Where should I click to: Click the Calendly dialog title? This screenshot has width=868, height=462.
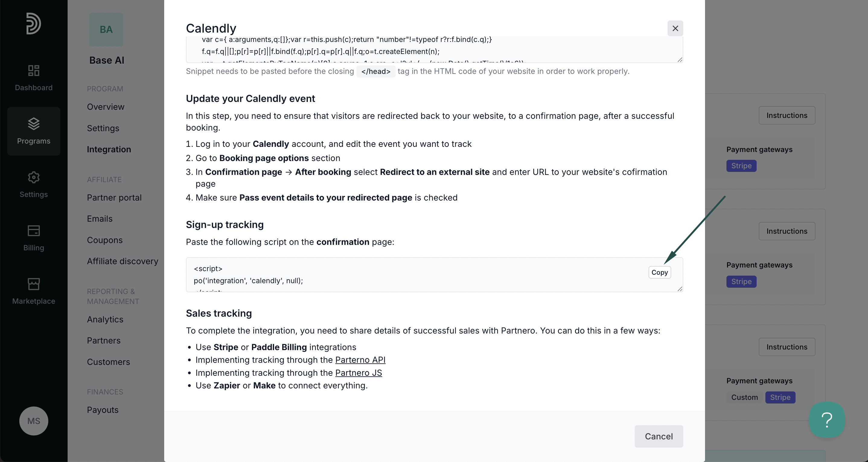[x=211, y=28]
